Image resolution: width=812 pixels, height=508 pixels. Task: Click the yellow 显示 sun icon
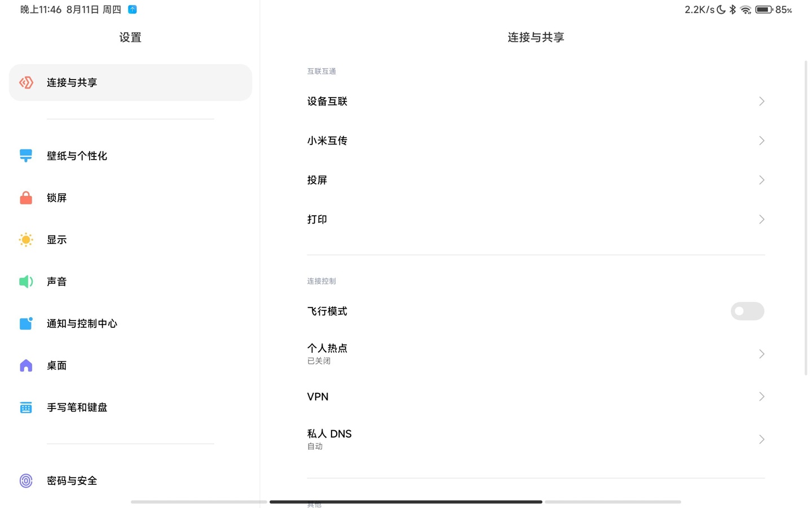pyautogui.click(x=25, y=239)
